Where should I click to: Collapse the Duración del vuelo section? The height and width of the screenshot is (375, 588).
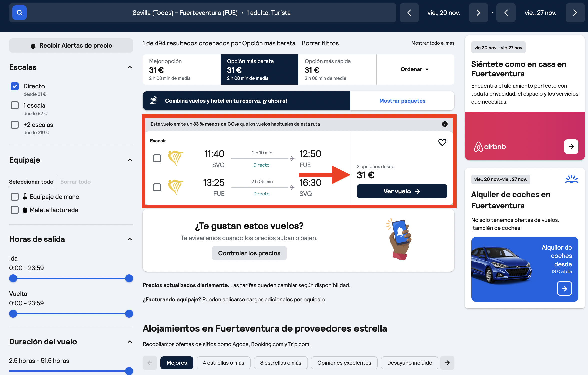coord(130,342)
